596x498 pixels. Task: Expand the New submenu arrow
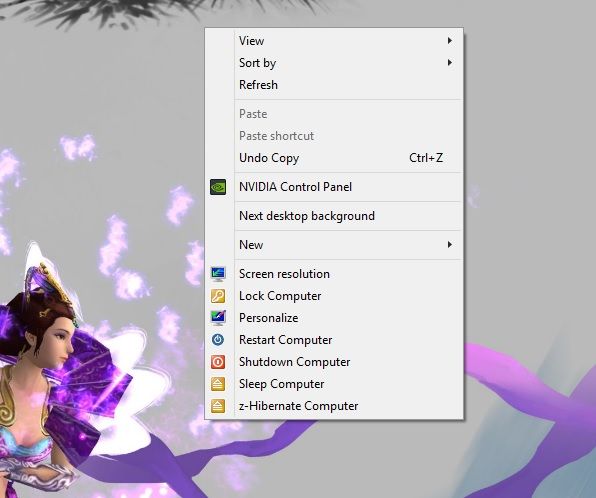coord(450,245)
